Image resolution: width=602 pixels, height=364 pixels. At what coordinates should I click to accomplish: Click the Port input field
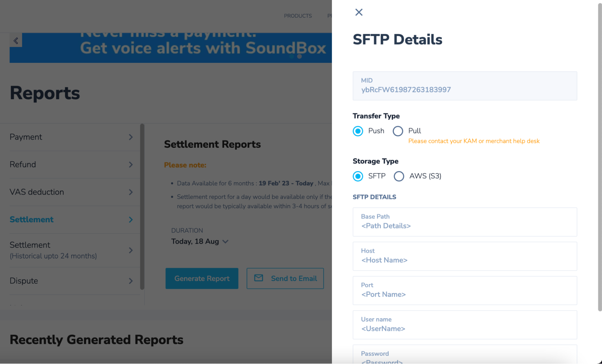pos(465,291)
